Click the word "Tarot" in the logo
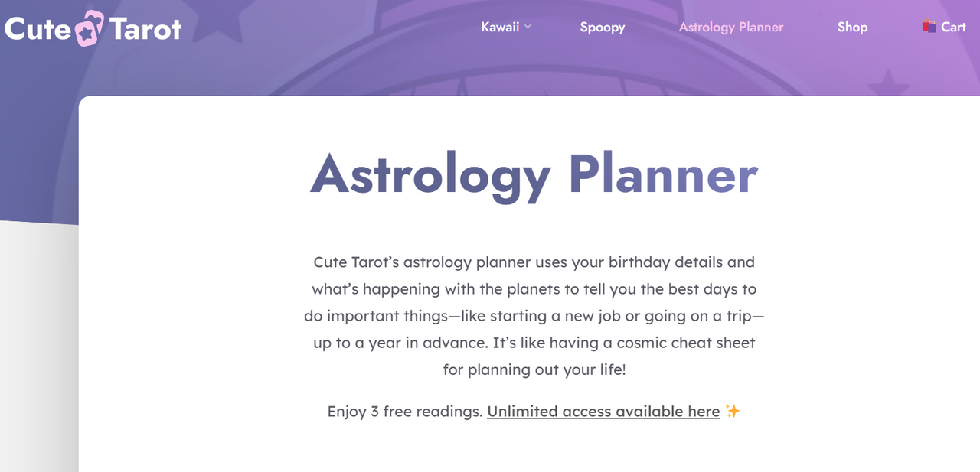 click(x=145, y=29)
